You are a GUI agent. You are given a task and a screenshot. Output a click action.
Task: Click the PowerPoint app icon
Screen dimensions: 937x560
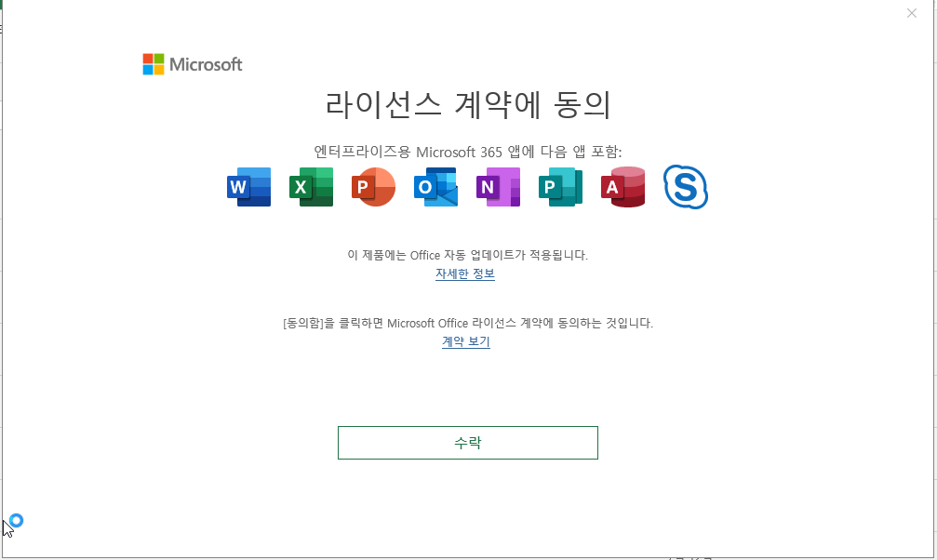373,187
